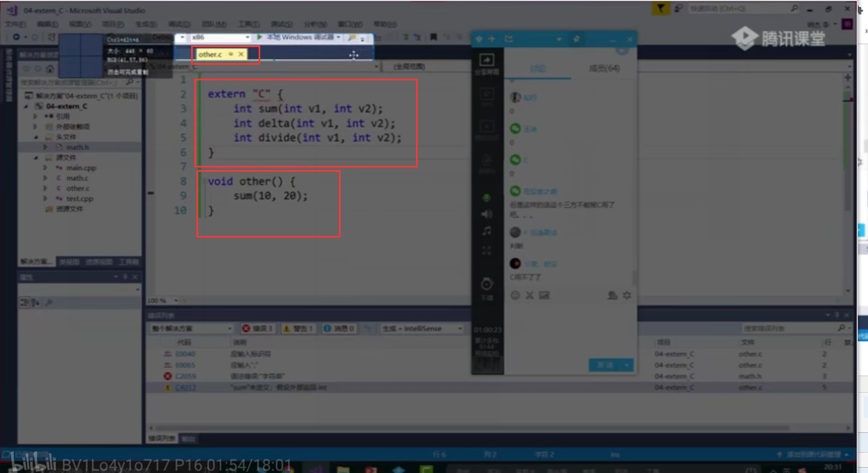Click the search icon in the Quick Launch box
Viewport: 868px width, 473px height.
795,9
